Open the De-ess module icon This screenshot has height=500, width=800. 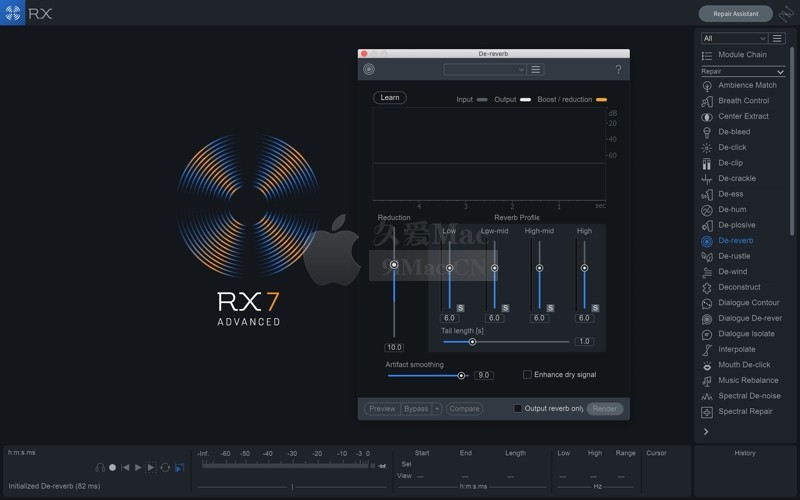click(707, 195)
